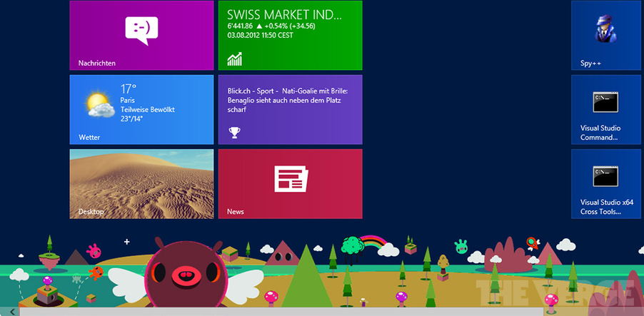
Task: Click the Paris city name
Action: (127, 100)
